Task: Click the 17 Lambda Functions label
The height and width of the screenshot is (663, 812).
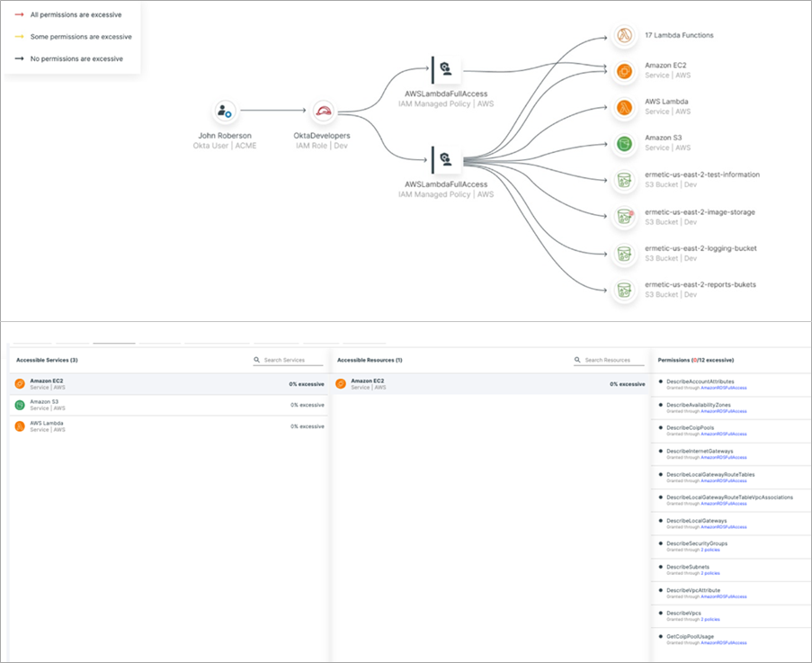Action: point(679,35)
